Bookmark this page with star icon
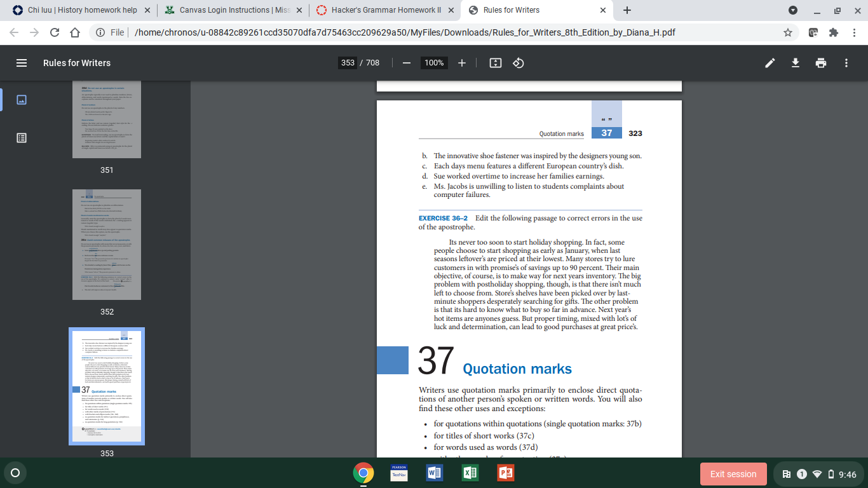 click(x=788, y=32)
